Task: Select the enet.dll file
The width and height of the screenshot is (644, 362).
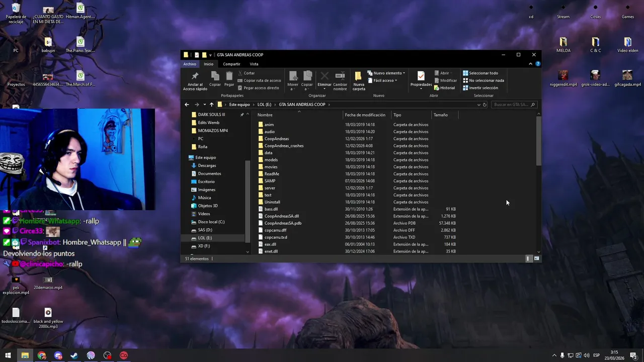Action: coord(271,251)
